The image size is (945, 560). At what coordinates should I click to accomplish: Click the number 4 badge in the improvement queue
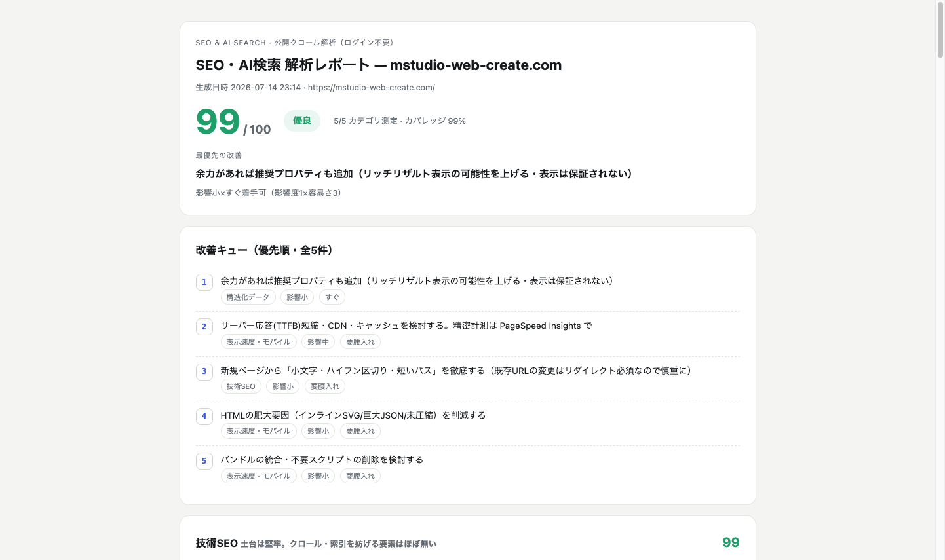204,416
